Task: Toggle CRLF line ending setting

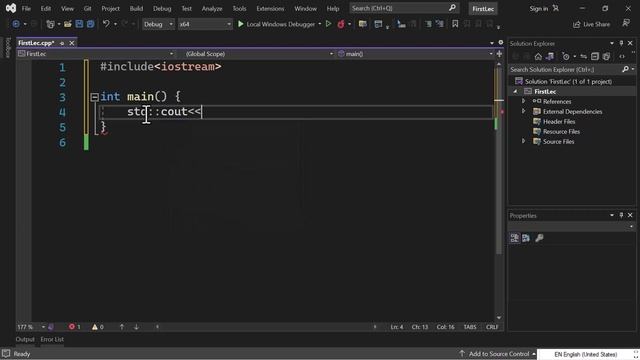Action: tap(492, 327)
